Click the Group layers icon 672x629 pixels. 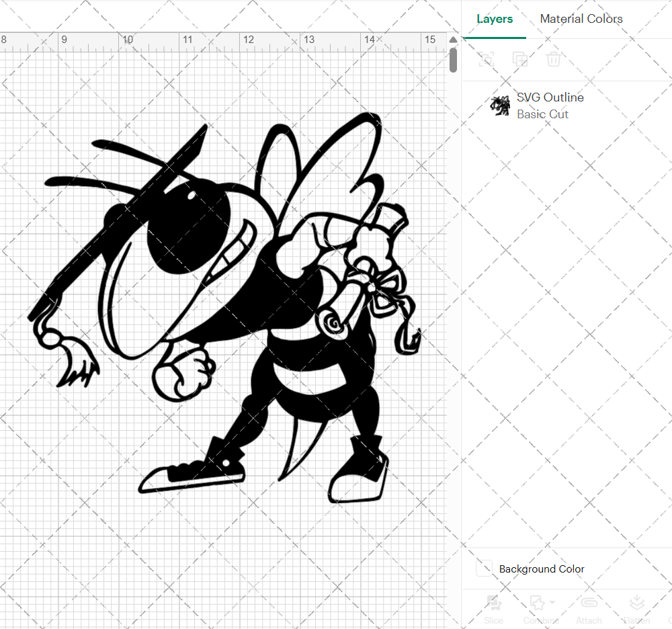point(486,59)
